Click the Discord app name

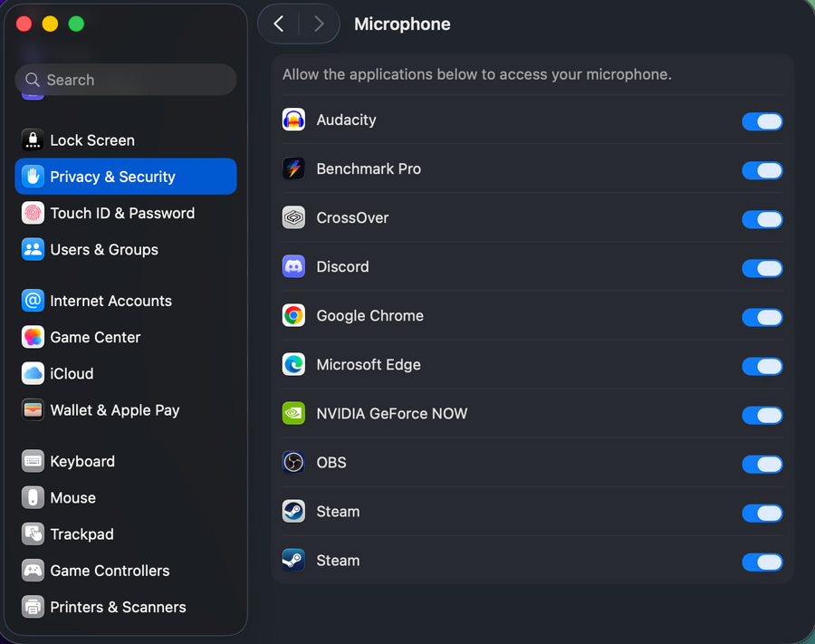tap(342, 266)
